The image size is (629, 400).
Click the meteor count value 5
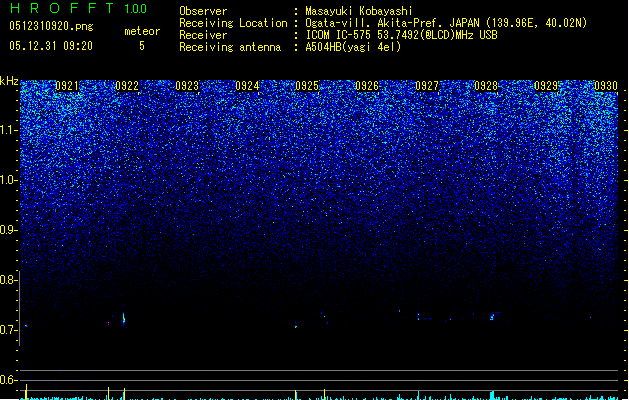[x=142, y=46]
